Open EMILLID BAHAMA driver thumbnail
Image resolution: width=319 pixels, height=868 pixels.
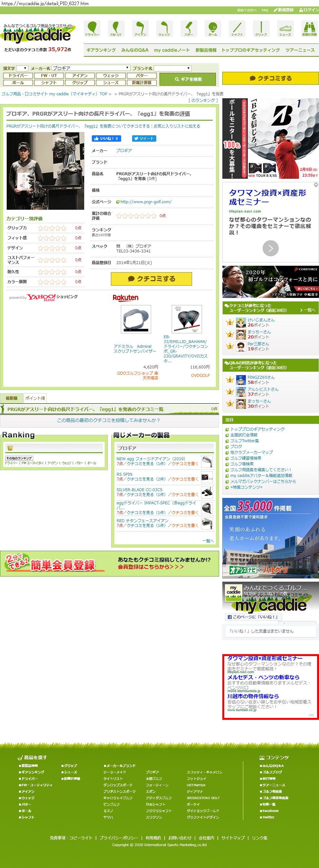click(x=187, y=319)
